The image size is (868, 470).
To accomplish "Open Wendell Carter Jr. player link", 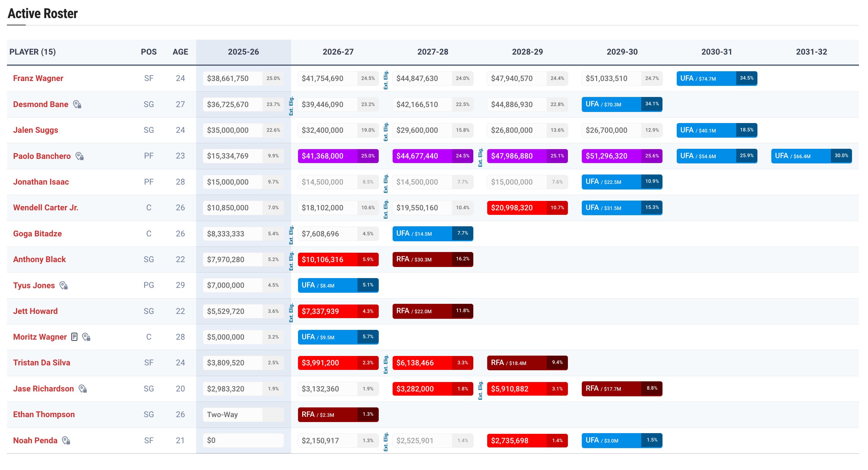I will (x=46, y=208).
